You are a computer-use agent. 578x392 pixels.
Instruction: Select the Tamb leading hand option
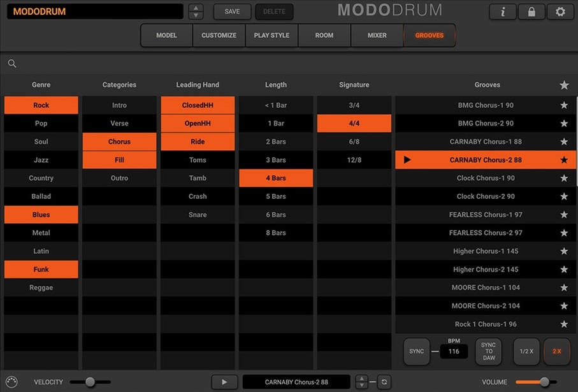pyautogui.click(x=198, y=178)
